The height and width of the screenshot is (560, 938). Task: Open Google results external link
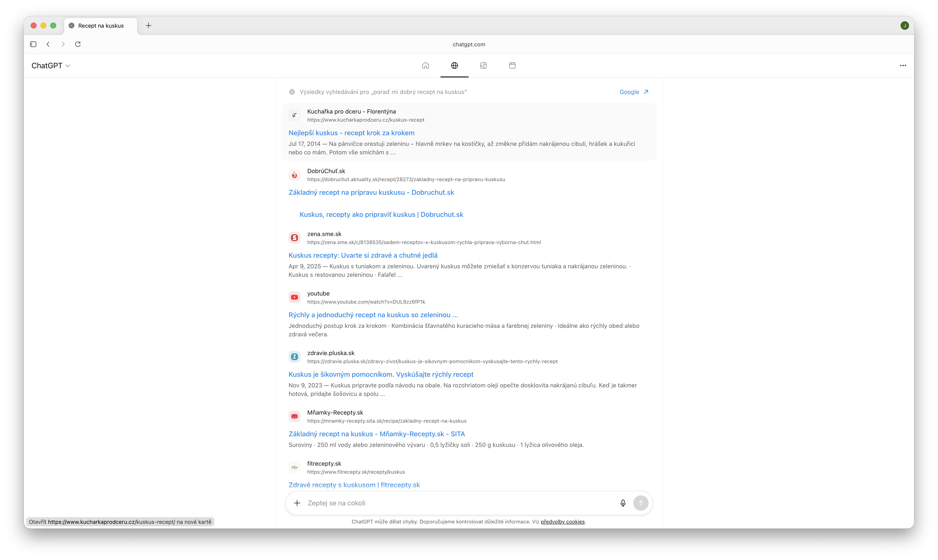pos(634,92)
